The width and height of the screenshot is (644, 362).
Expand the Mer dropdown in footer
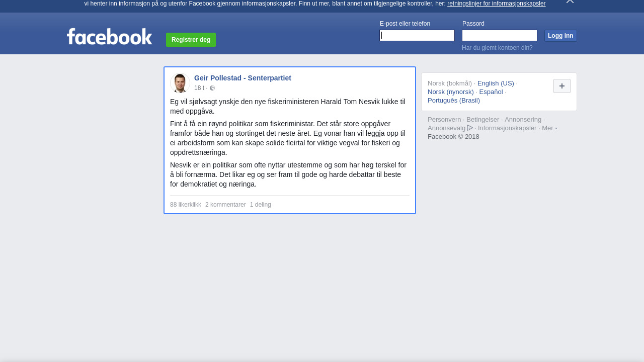549,128
